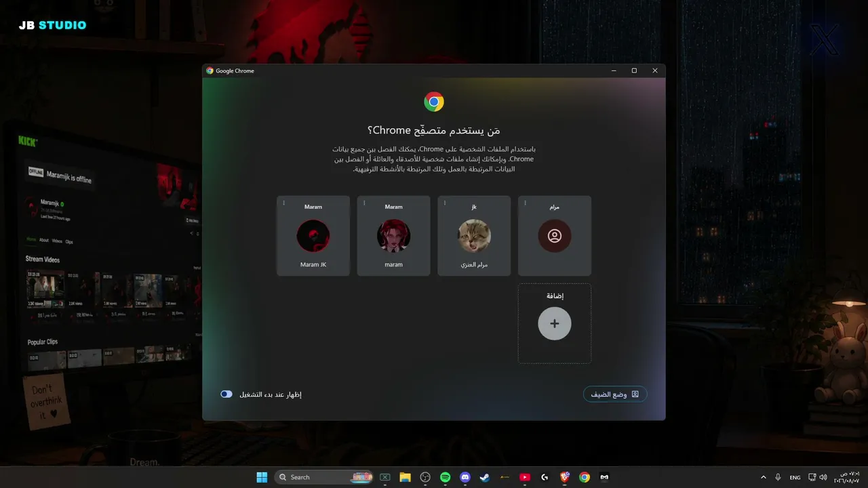Open three-dot menu on lowercase maram card
868x488 pixels.
[x=364, y=203]
